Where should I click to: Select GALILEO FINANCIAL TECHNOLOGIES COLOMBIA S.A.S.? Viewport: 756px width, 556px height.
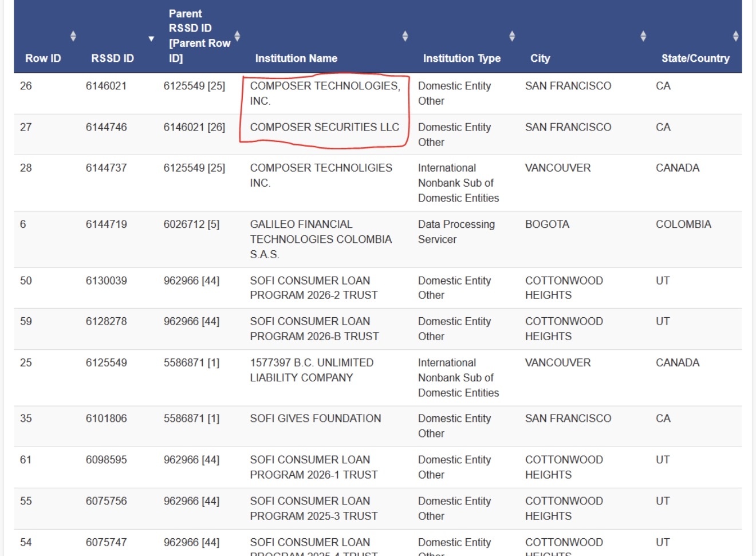pos(321,239)
